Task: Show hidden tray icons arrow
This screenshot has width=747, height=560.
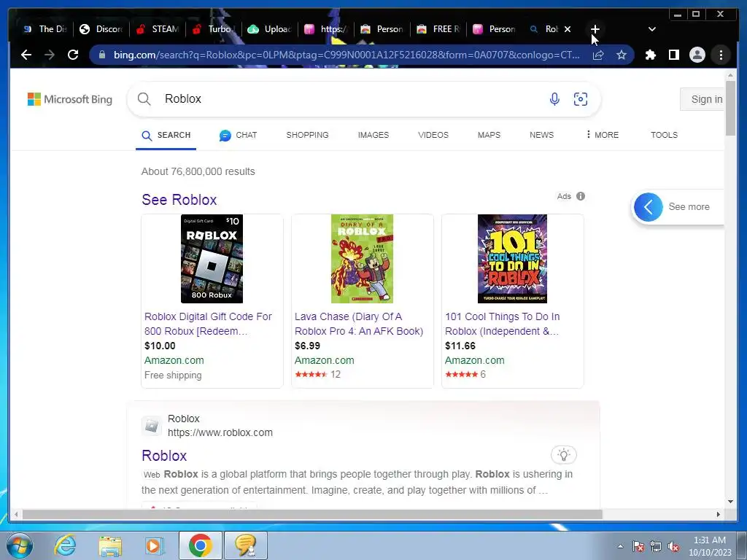Action: [x=620, y=546]
